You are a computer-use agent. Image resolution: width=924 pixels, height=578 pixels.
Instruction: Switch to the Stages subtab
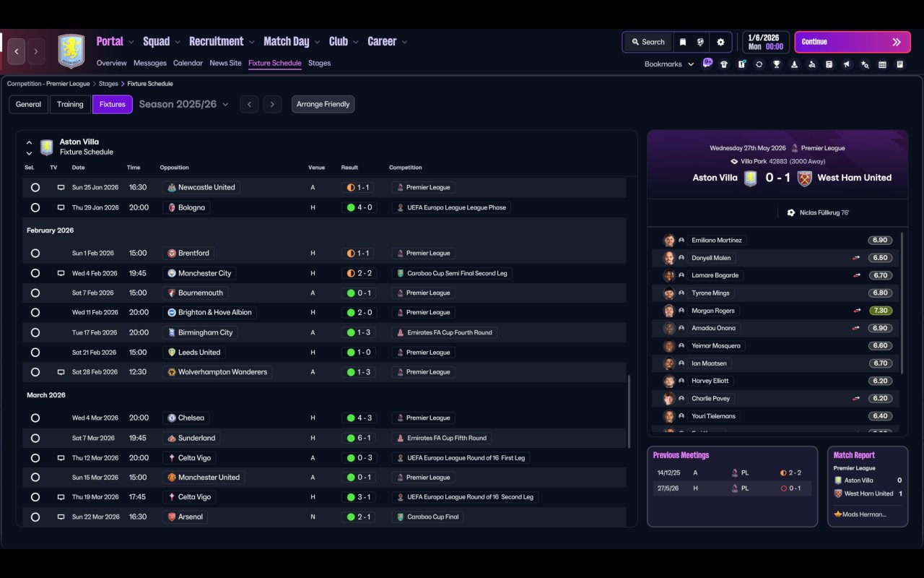click(x=319, y=63)
